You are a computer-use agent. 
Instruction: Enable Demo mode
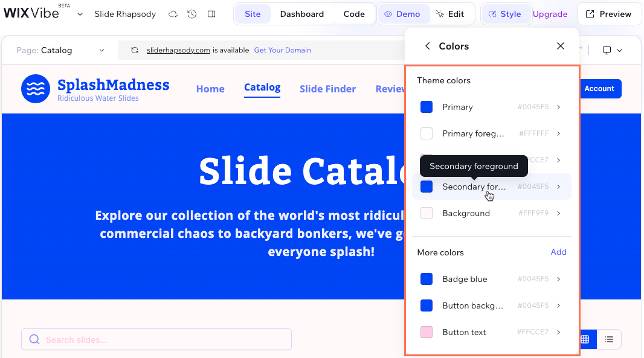[x=404, y=14]
